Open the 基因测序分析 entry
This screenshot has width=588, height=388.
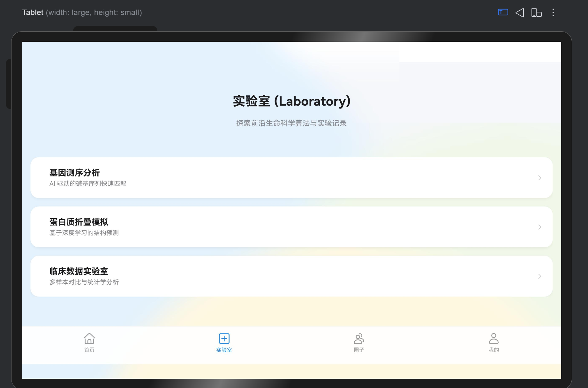click(x=291, y=178)
